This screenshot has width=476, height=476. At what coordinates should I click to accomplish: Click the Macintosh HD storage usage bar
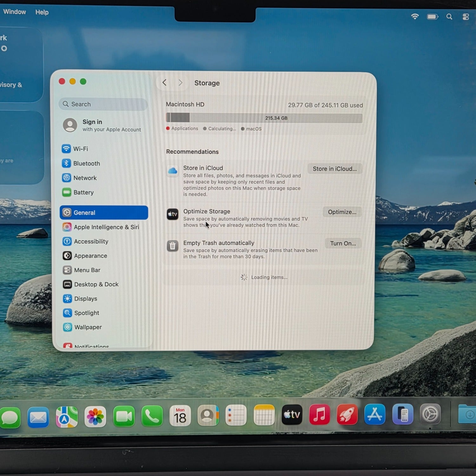click(264, 118)
